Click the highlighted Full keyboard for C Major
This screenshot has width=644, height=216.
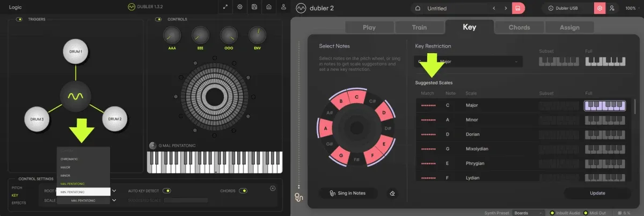(605, 105)
